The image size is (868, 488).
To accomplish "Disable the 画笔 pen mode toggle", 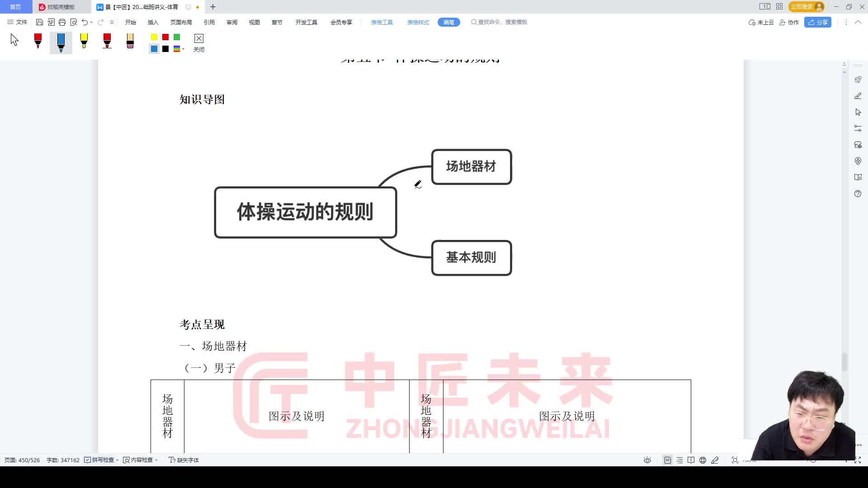I will point(448,22).
